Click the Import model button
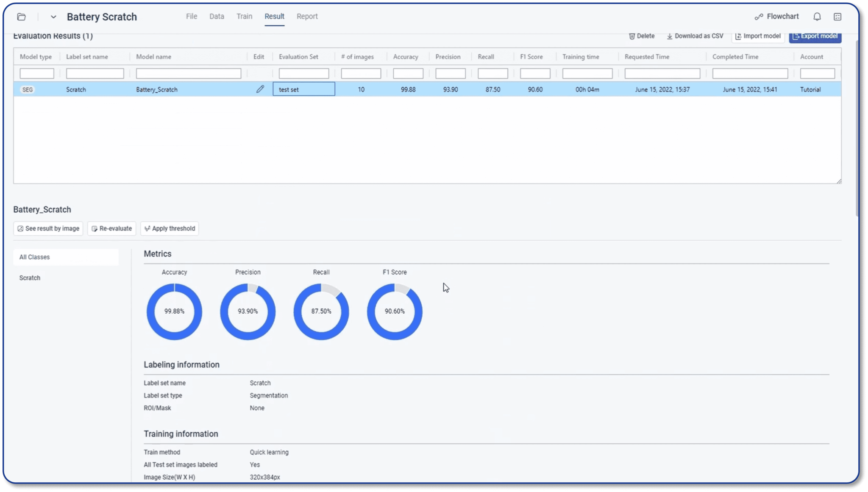 (x=757, y=36)
